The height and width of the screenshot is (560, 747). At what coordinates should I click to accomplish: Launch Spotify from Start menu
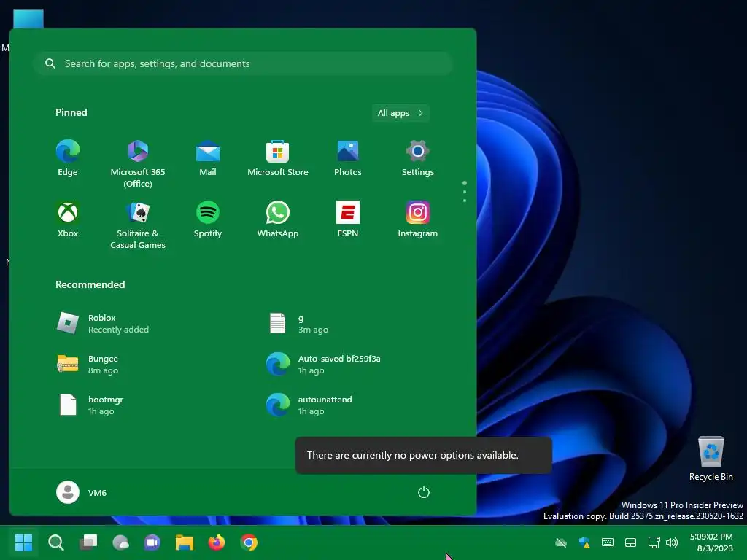click(x=208, y=219)
